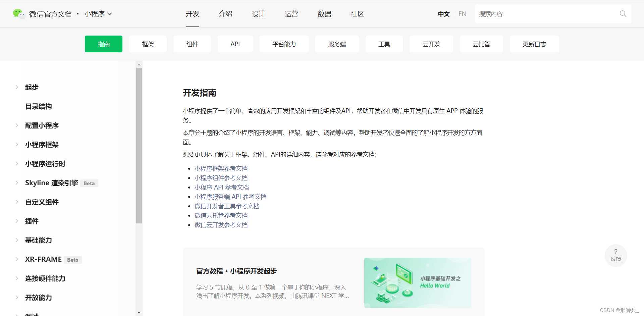Screen dimensions: 644x316
Task: Expand the 开放能力 sidebar chevron
Action: point(17,298)
